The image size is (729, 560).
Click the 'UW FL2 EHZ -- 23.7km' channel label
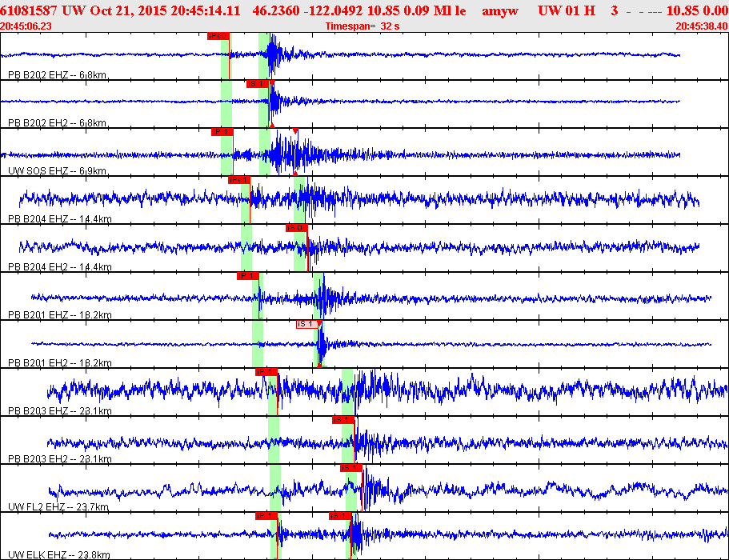[x=58, y=507]
